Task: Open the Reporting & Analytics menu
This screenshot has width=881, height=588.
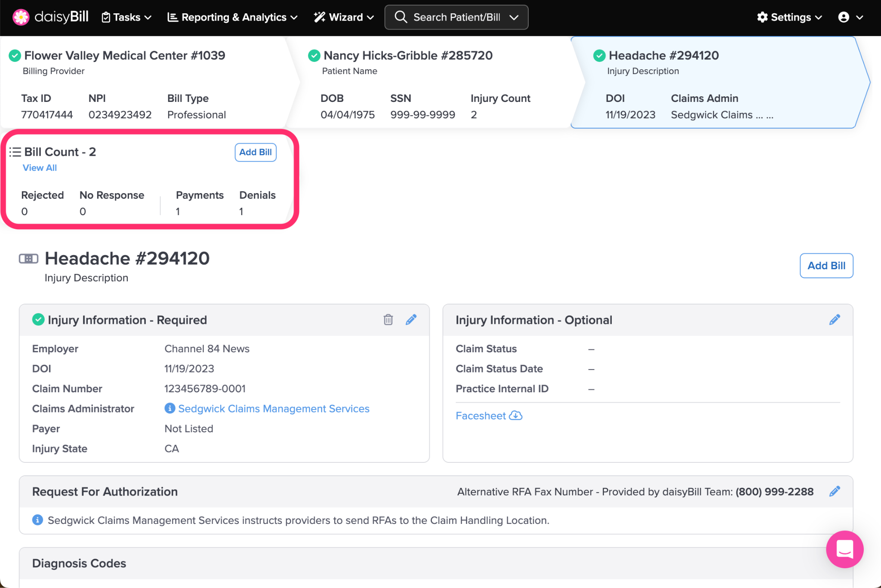Action: (232, 17)
